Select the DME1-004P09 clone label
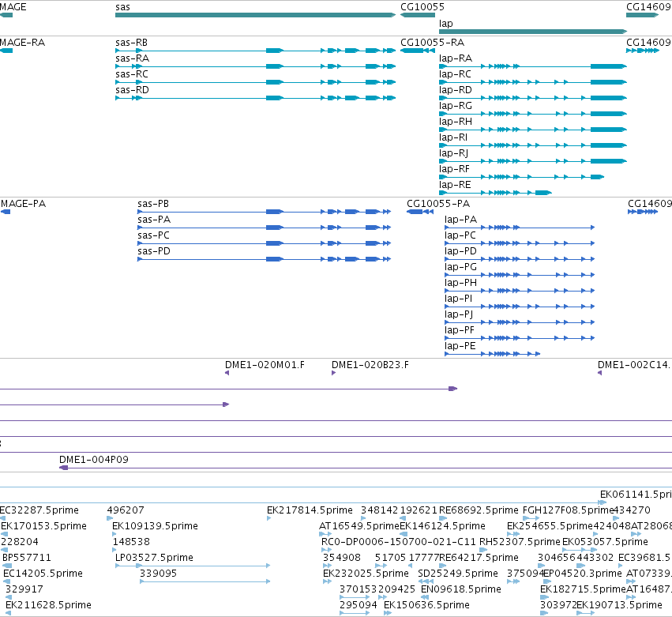 point(94,460)
